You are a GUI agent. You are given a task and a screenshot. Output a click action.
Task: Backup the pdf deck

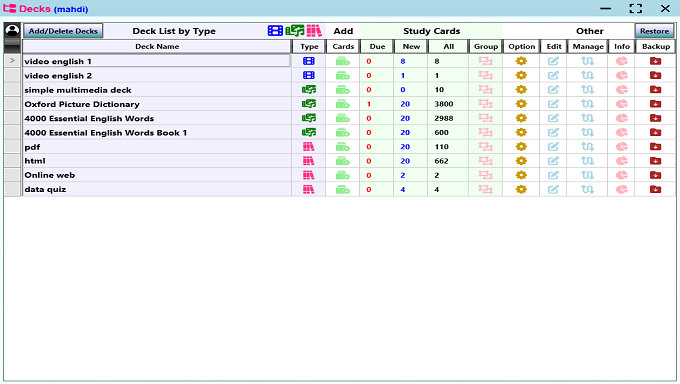pyautogui.click(x=655, y=147)
